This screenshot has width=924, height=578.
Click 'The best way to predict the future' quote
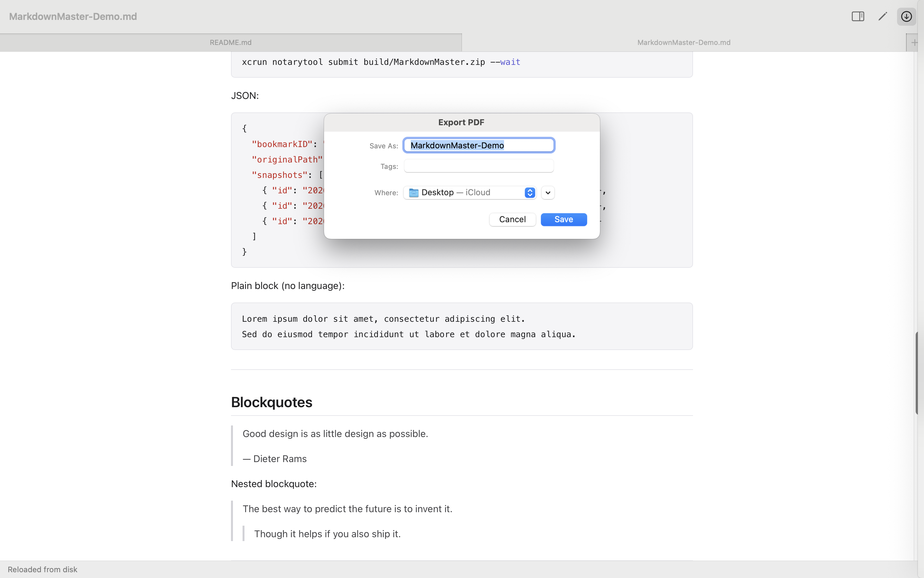(x=347, y=509)
